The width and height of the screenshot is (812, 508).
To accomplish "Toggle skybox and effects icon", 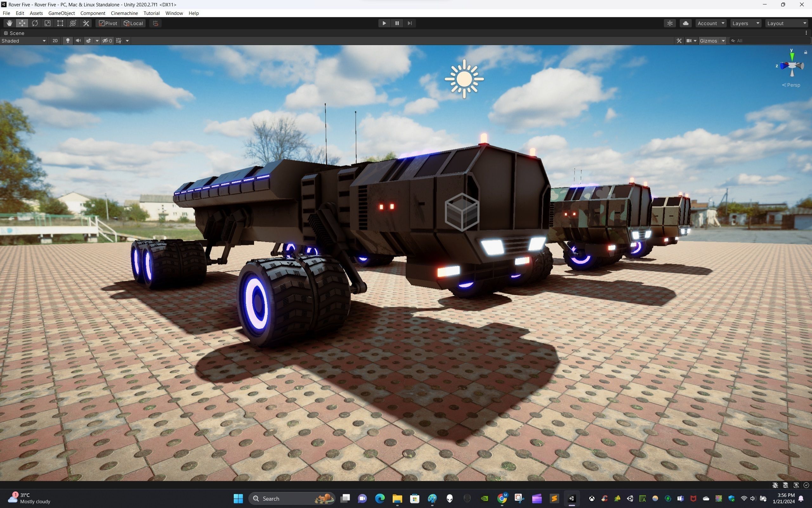I will pyautogui.click(x=88, y=41).
